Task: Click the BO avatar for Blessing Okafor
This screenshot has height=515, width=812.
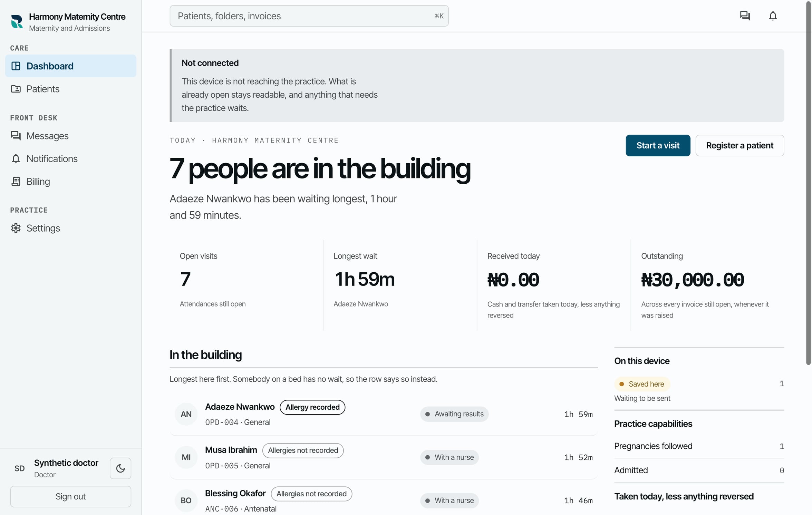Action: [x=186, y=501]
